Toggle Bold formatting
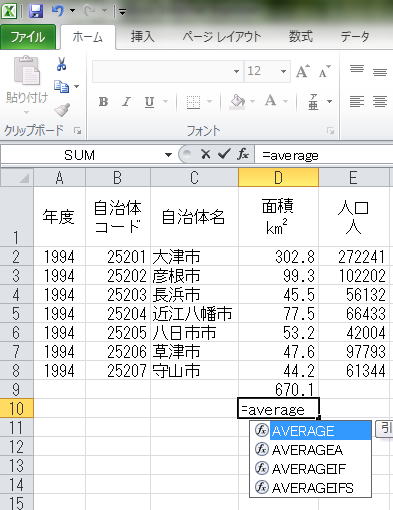393x510 pixels. pyautogui.click(x=103, y=101)
